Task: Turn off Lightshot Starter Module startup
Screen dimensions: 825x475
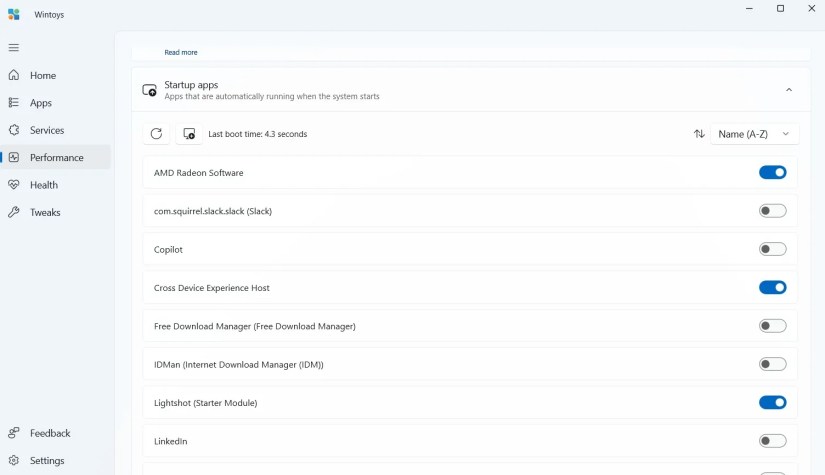Action: [772, 403]
